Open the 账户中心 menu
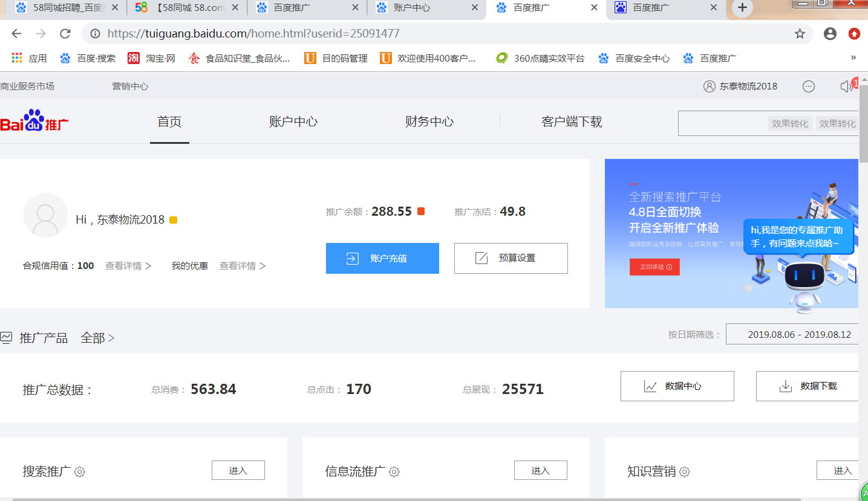This screenshot has height=501, width=868. point(293,121)
